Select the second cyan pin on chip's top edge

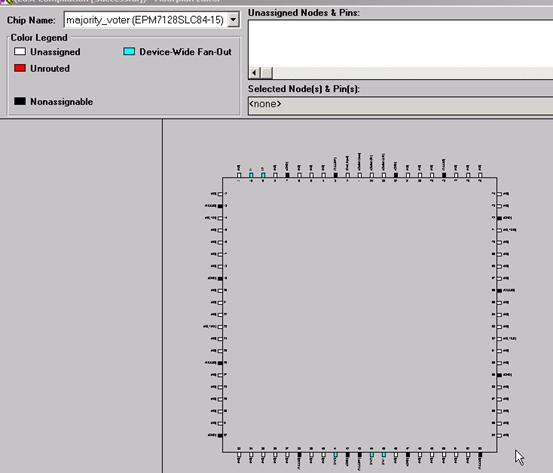[x=263, y=175]
